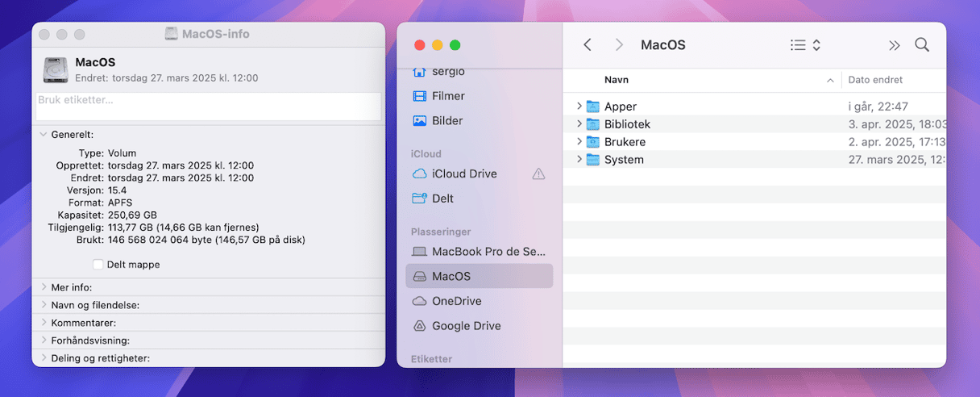Viewport: 980px width, 397px height.
Task: Select sergio home in sidebar
Action: click(480, 72)
